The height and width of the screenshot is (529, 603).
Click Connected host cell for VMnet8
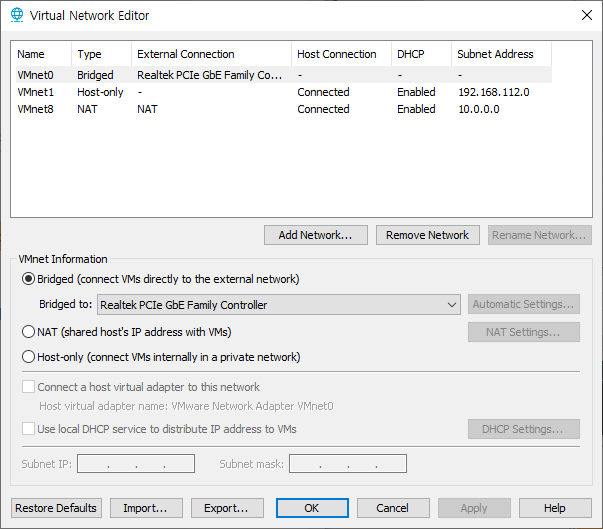point(323,109)
